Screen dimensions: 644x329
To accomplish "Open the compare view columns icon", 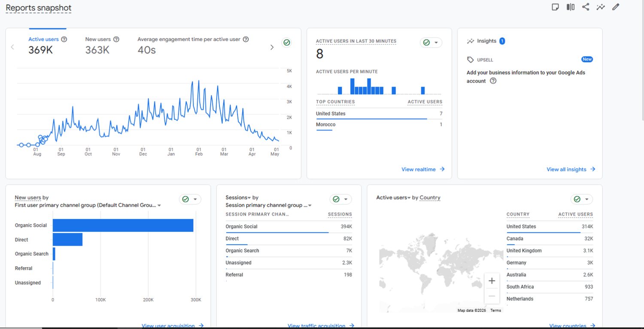I will coord(570,7).
